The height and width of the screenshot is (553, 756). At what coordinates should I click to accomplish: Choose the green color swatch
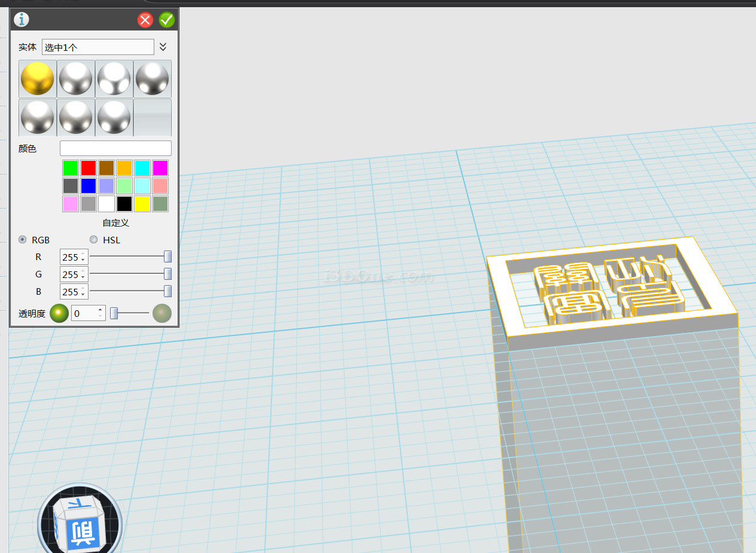pyautogui.click(x=71, y=168)
